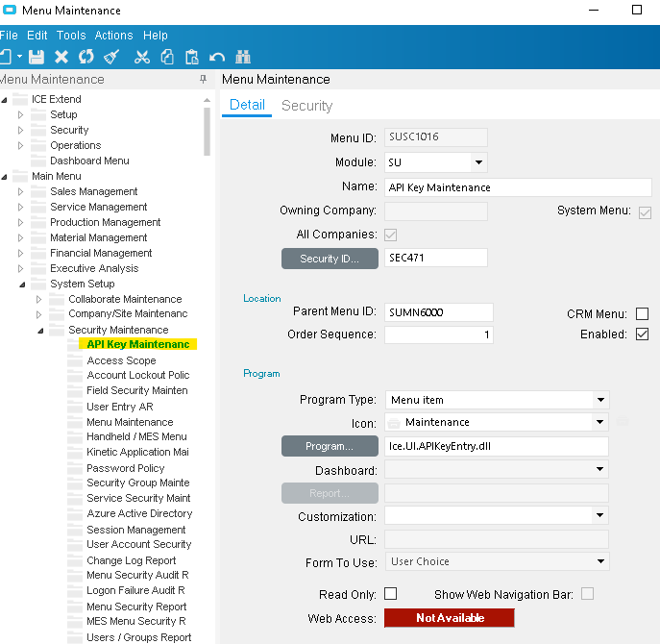Screen dimensions: 660x644
Task: Click the Delete (X) toolbar icon
Action: (x=61, y=58)
